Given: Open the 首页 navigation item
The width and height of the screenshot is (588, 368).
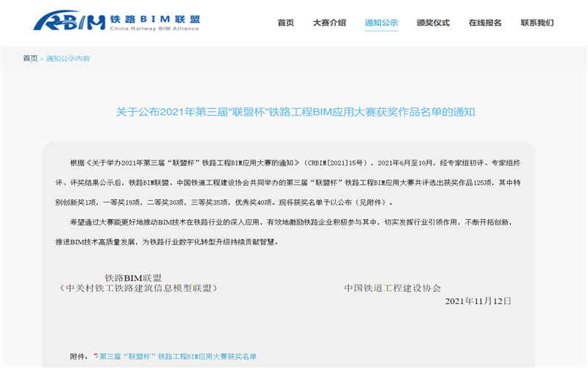Looking at the screenshot, I should [x=286, y=23].
